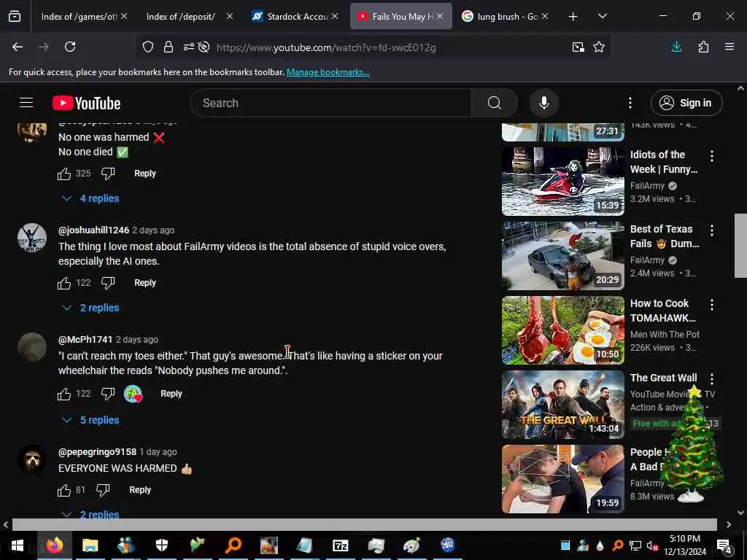This screenshot has width=747, height=560.
Task: Expand the 2 replies under pepegringo9158
Action: 90,514
